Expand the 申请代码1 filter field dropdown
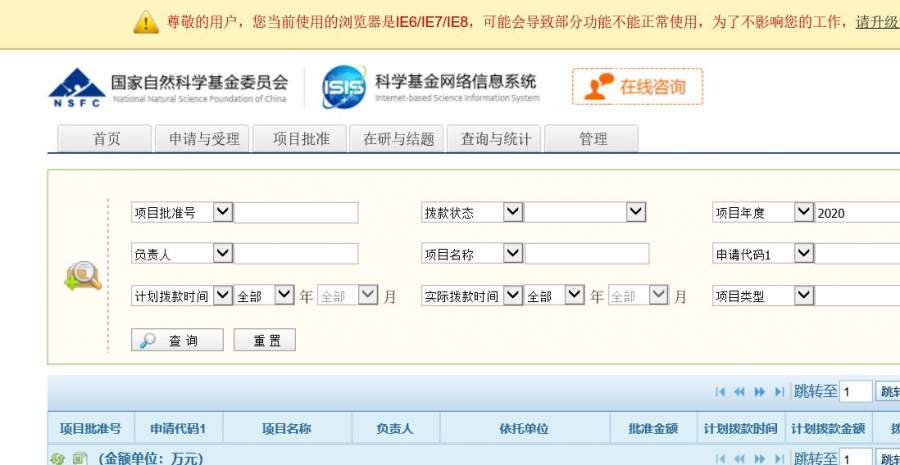Image resolution: width=900 pixels, height=465 pixels. (x=804, y=253)
